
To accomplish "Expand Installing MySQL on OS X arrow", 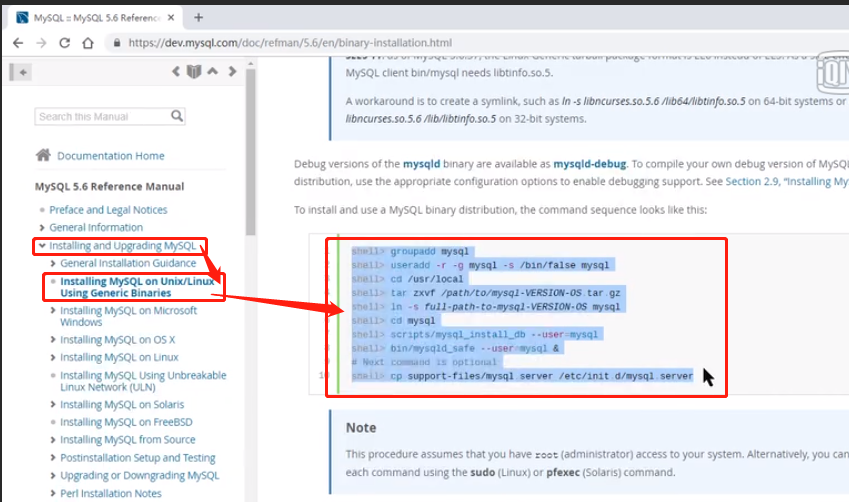I will tap(53, 340).
